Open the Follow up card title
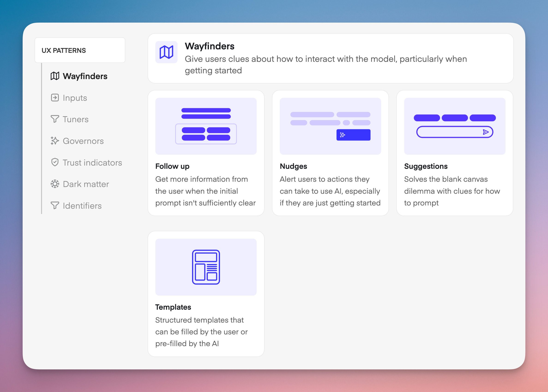This screenshot has width=548, height=392. click(172, 166)
